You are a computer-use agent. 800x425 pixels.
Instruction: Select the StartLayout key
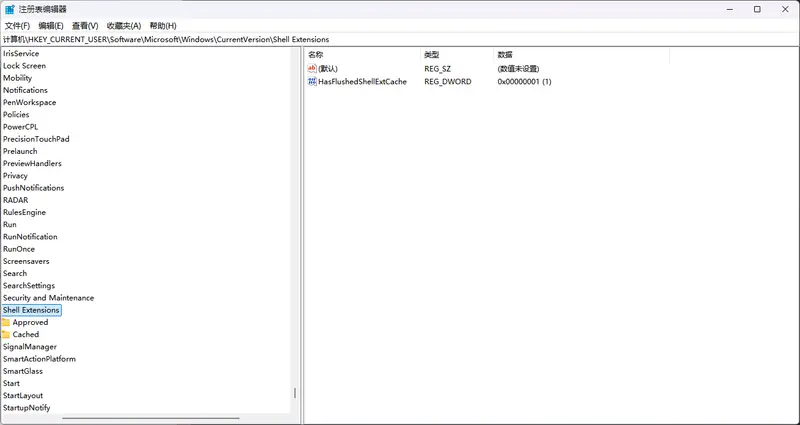point(23,396)
